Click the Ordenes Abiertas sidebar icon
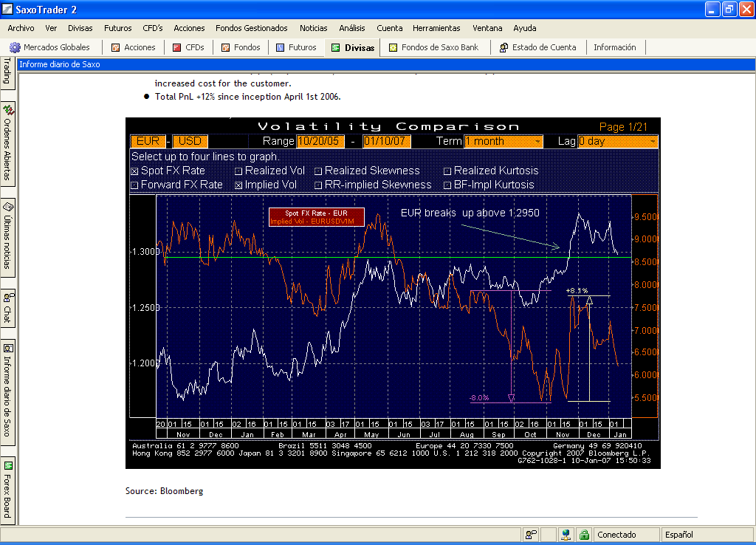 click(8, 110)
